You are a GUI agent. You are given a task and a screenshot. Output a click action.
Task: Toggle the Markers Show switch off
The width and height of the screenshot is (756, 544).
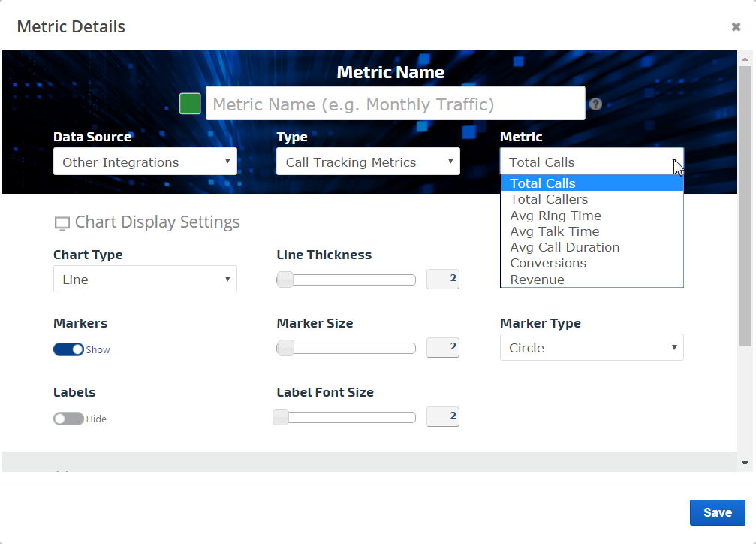(x=68, y=349)
